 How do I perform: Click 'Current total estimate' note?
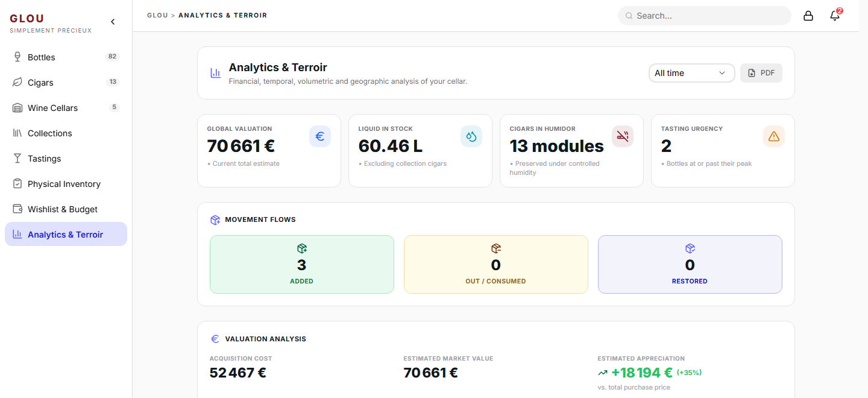point(246,163)
